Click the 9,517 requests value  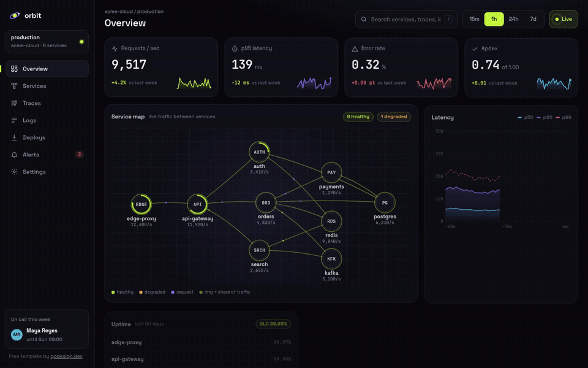pyautogui.click(x=129, y=64)
